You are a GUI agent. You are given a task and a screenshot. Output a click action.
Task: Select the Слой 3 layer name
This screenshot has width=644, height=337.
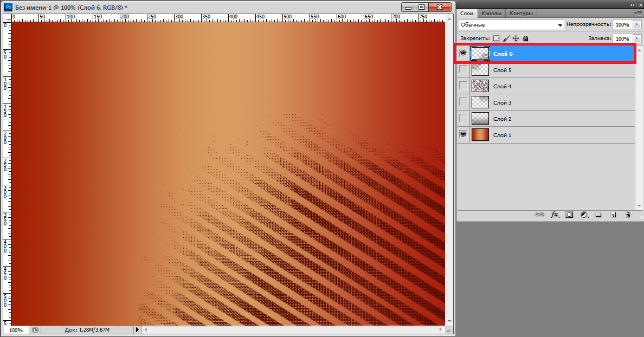click(x=503, y=102)
